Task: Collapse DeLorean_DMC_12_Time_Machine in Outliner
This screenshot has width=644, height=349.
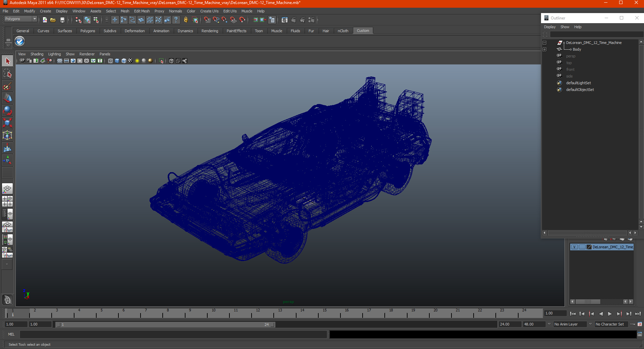Action: (544, 43)
